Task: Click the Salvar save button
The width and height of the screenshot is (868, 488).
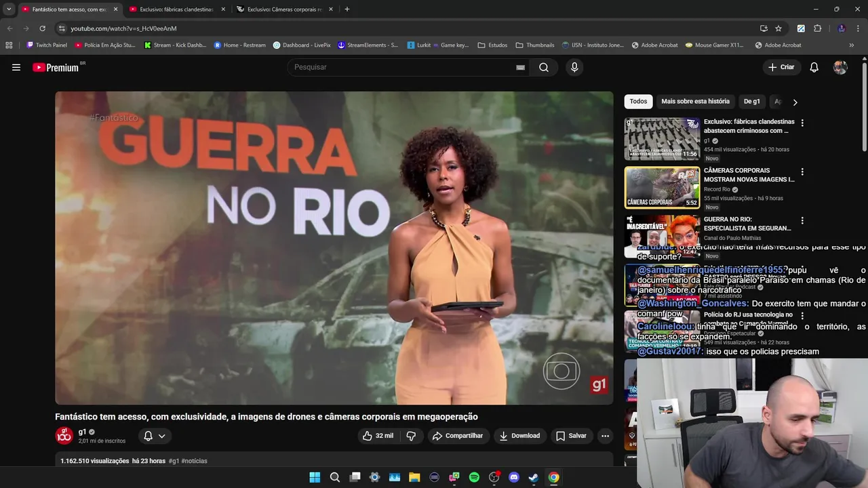Action: click(x=571, y=436)
